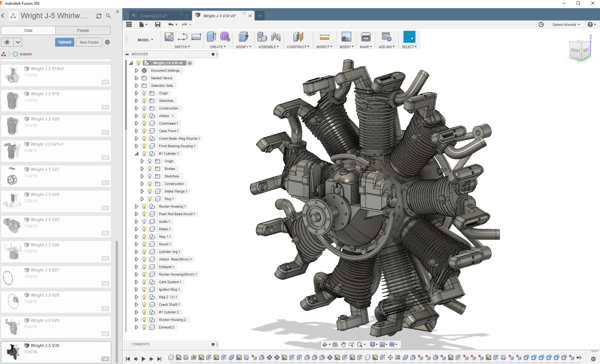Viewport: 600px width, 364px height.
Task: Expand the Bodies folder under #1 Cylinder:1
Action: pyautogui.click(x=142, y=169)
